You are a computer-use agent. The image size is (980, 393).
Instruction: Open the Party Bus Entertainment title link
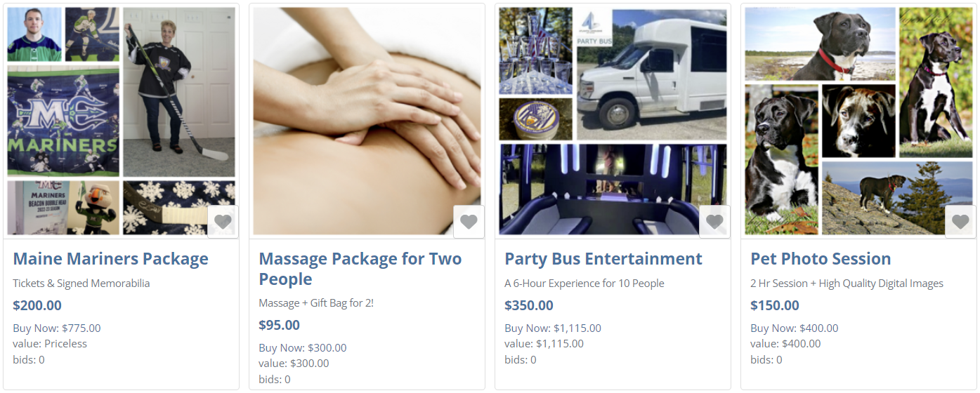[603, 259]
